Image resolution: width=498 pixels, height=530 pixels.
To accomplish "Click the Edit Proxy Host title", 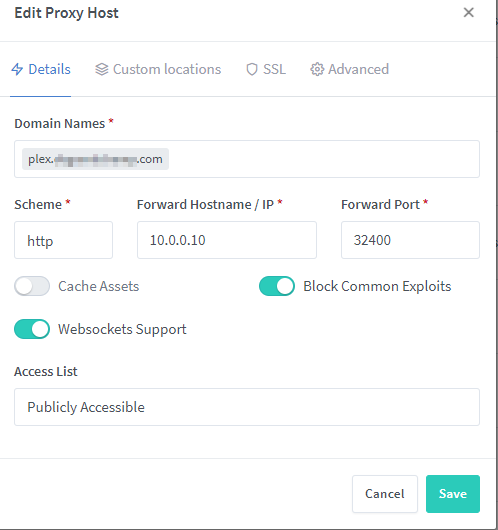I will 67,13.
